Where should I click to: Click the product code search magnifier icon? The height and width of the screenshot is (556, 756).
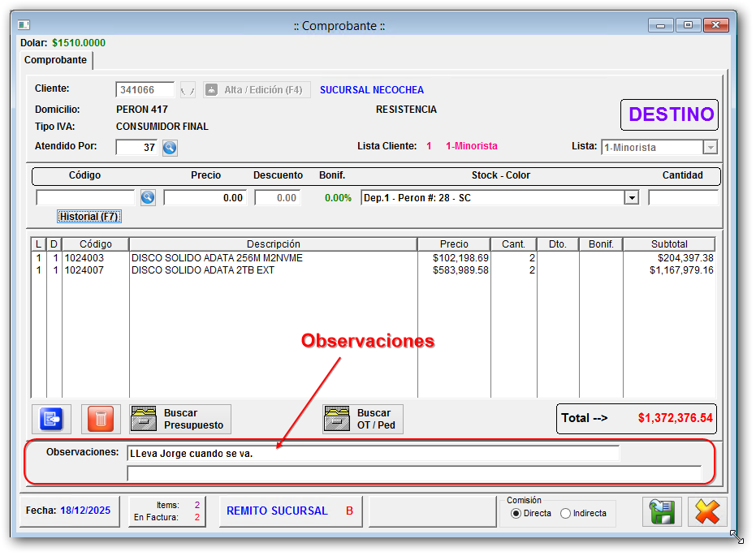[x=148, y=197]
